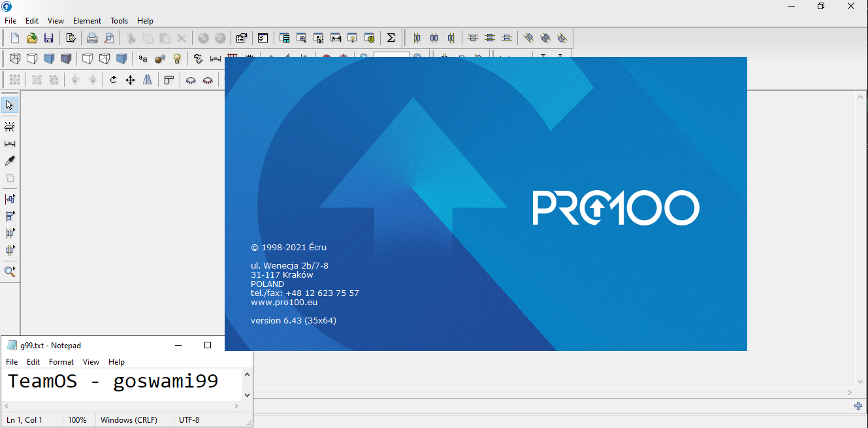Viewport: 868px width, 428px height.
Task: Open Notepad's Help menu
Action: pos(116,361)
